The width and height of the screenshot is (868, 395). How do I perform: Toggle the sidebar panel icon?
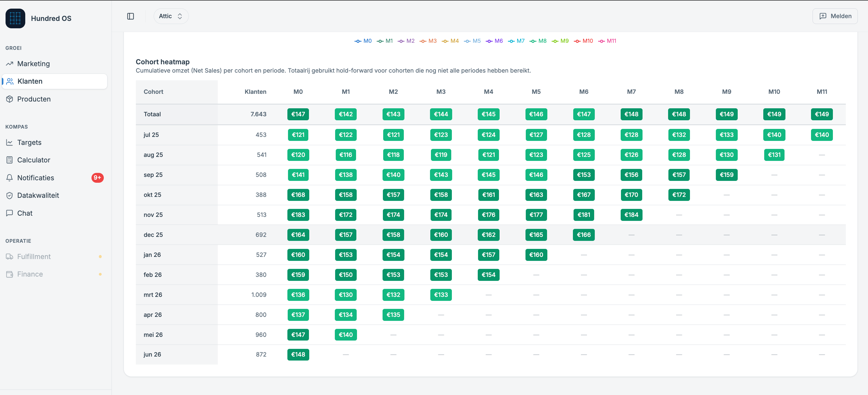130,16
